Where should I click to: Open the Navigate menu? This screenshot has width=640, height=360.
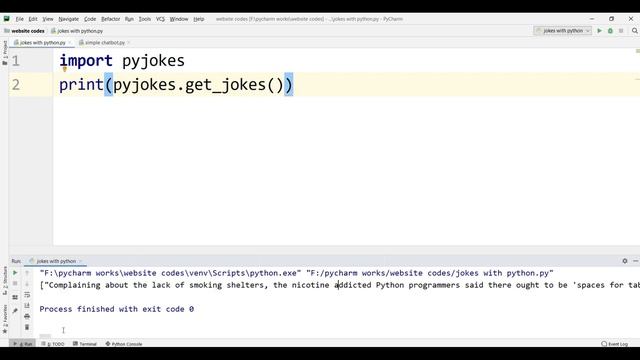[x=69, y=19]
